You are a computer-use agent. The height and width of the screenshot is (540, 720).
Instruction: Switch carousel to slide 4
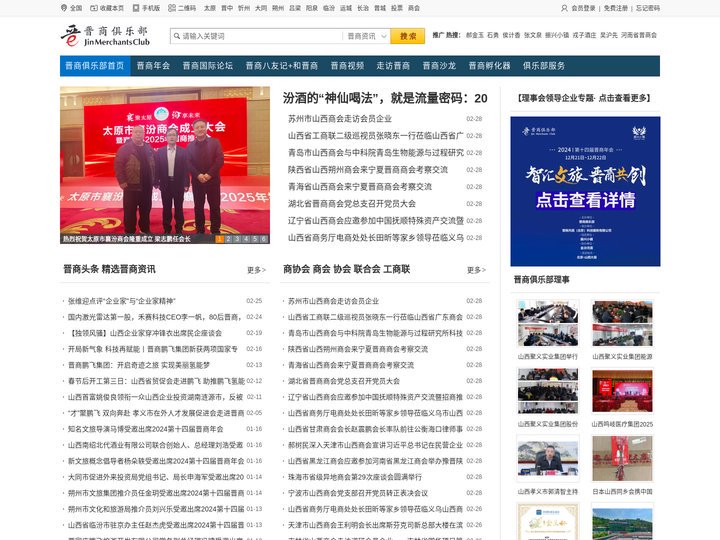tap(246, 239)
